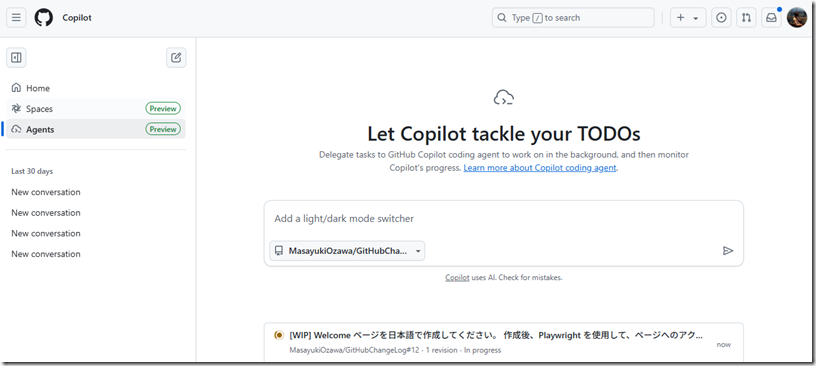816x366 pixels.
Task: Open the [WIP] Welcome ページ agent task
Action: click(x=496, y=335)
